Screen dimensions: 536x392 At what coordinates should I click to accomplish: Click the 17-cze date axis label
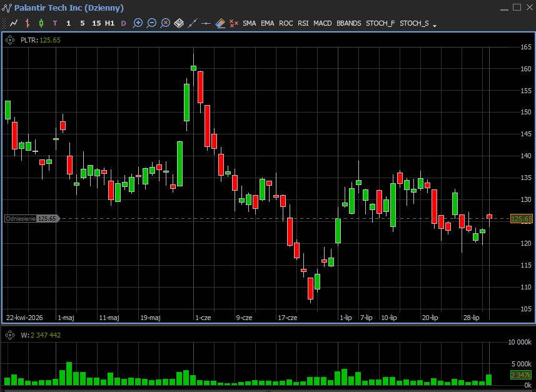coord(287,318)
